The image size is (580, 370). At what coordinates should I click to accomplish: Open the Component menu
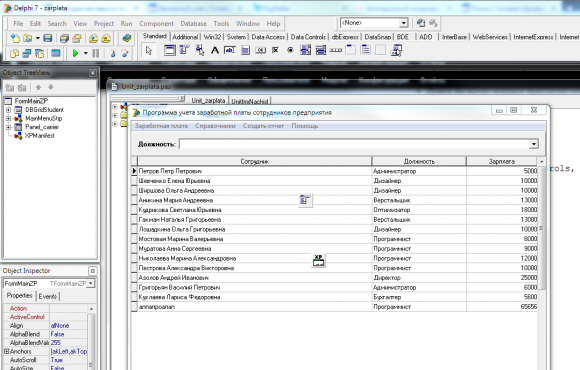(156, 23)
